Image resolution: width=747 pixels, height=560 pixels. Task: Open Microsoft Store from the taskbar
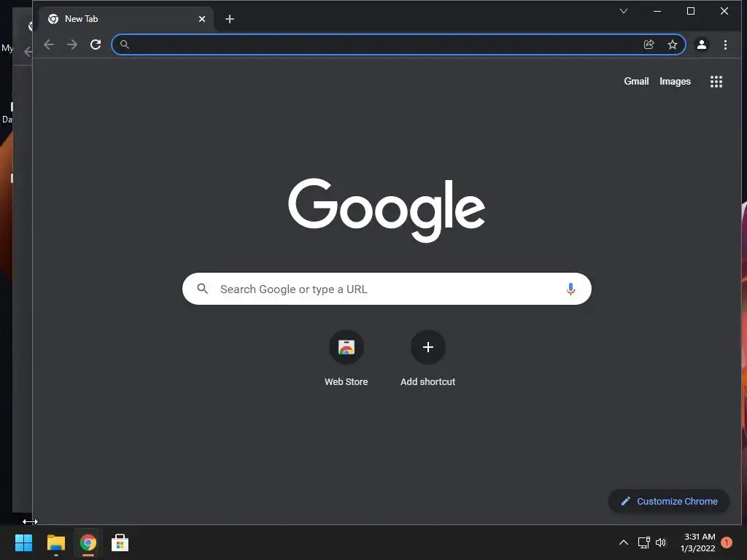[120, 542]
